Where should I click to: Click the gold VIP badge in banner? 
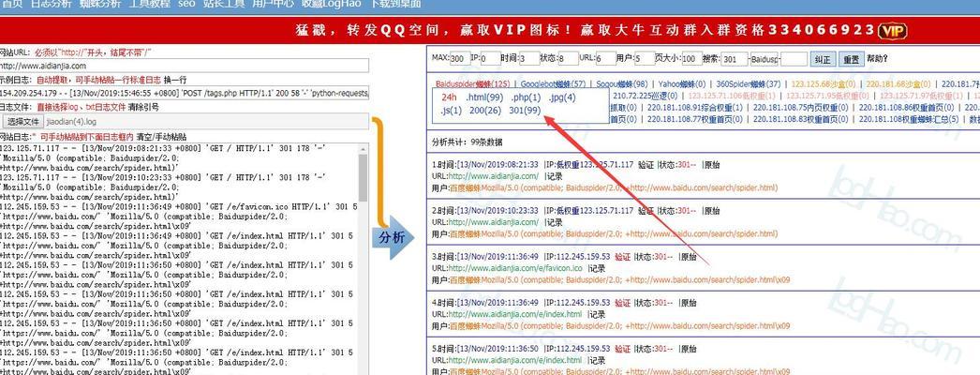tap(893, 31)
